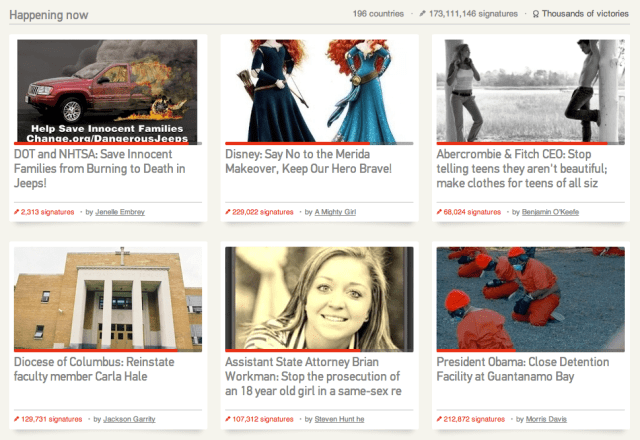Click the '173,111,146 signatures' statistic
The width and height of the screenshot is (640, 440).
473,14
